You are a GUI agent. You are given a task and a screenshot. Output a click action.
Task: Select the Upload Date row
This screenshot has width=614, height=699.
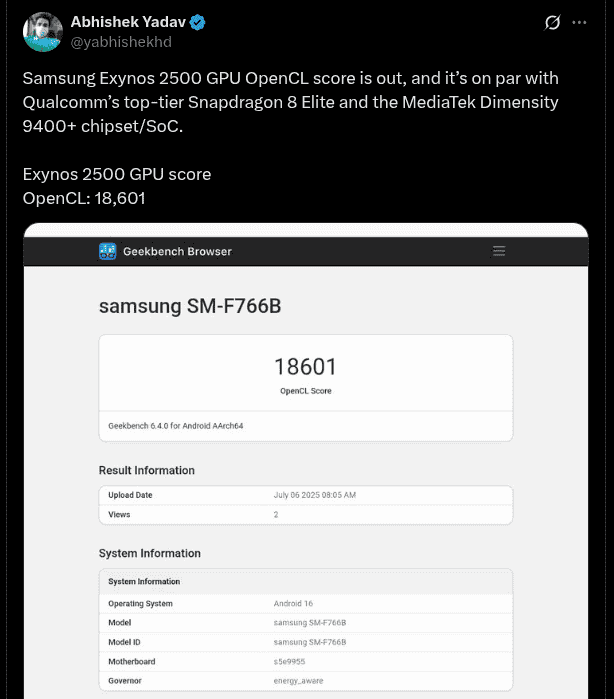click(305, 495)
